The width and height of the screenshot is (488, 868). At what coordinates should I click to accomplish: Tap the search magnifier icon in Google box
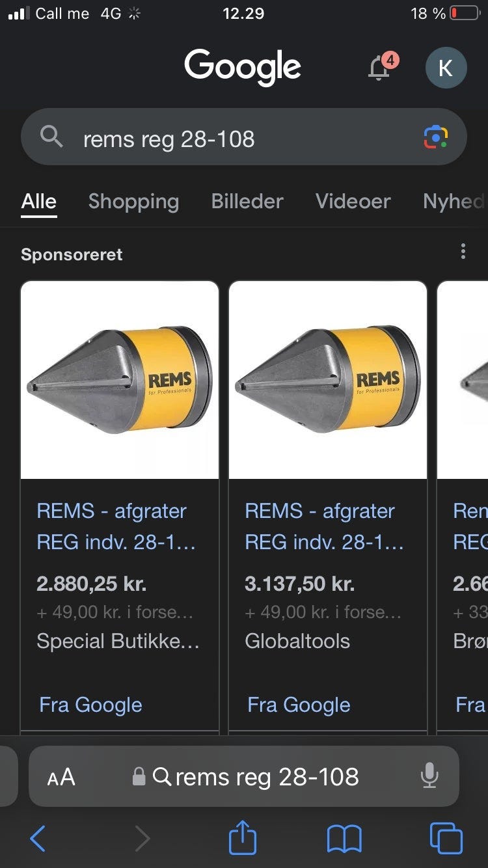tap(51, 137)
